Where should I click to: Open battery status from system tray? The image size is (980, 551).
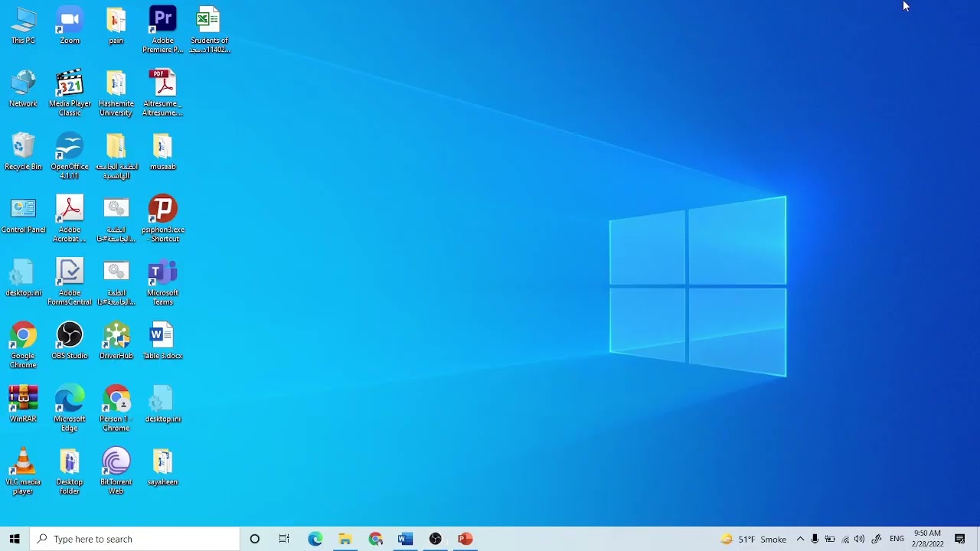pos(830,539)
